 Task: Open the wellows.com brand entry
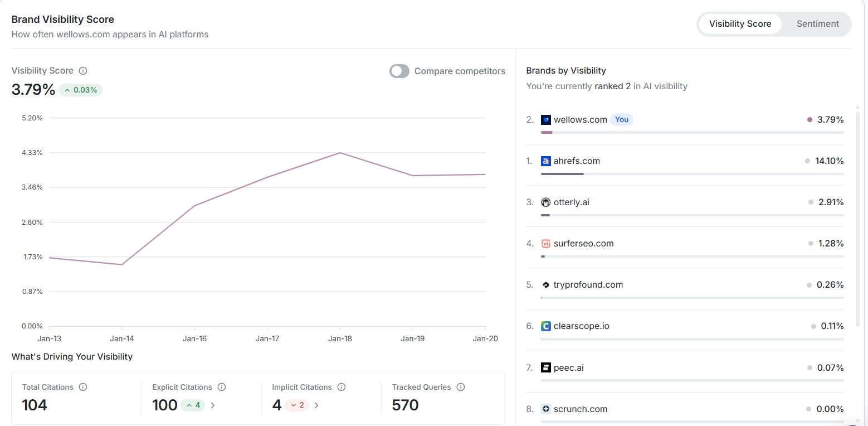pos(580,120)
